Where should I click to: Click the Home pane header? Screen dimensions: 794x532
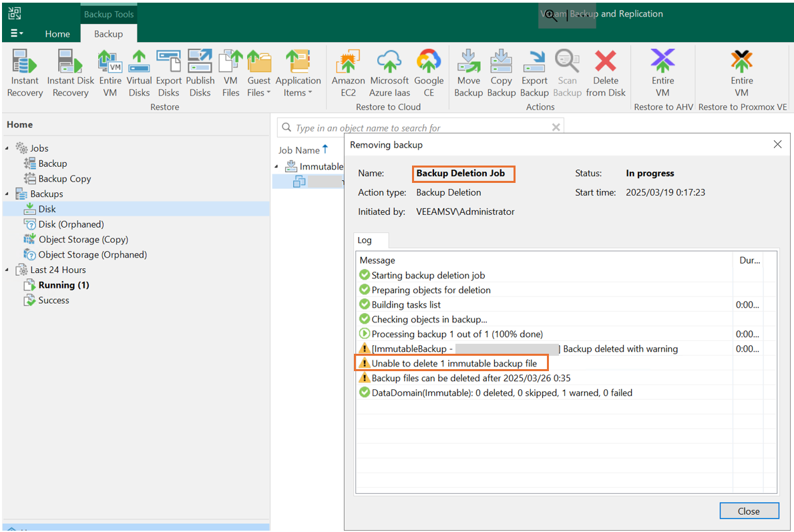pos(20,125)
